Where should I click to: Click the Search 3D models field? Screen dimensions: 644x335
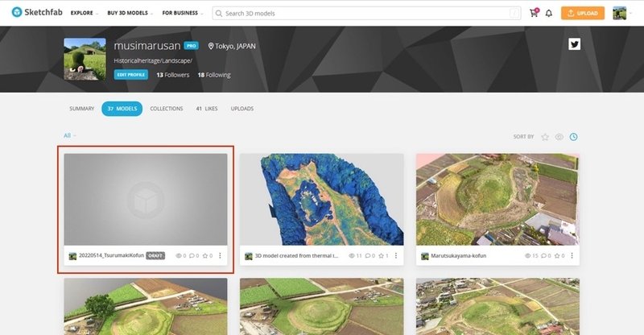point(366,13)
